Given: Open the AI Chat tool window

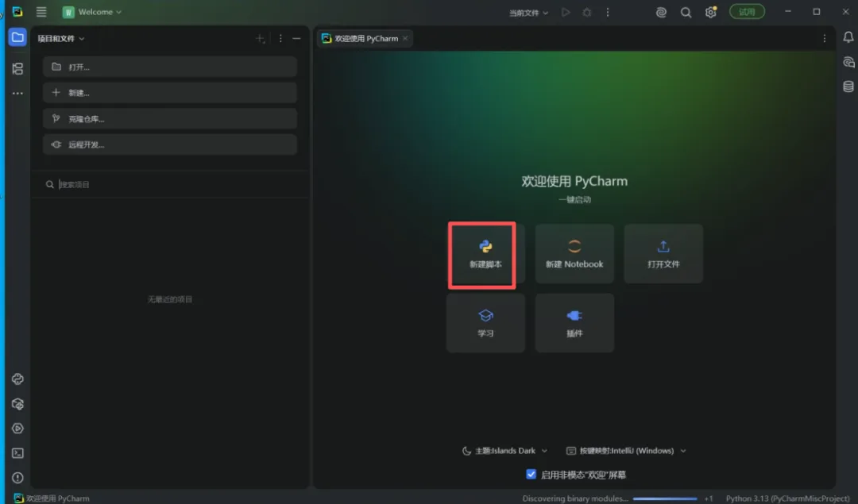Looking at the screenshot, I should click(848, 62).
